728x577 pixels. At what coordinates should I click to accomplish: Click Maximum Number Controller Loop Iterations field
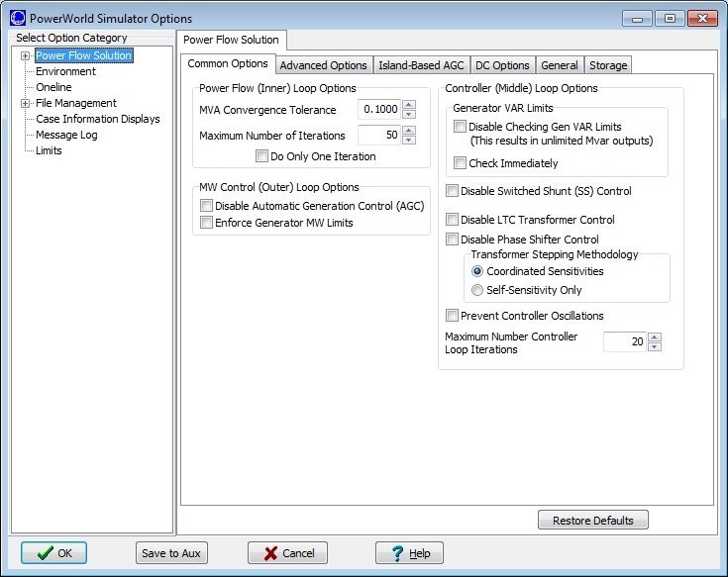click(625, 341)
